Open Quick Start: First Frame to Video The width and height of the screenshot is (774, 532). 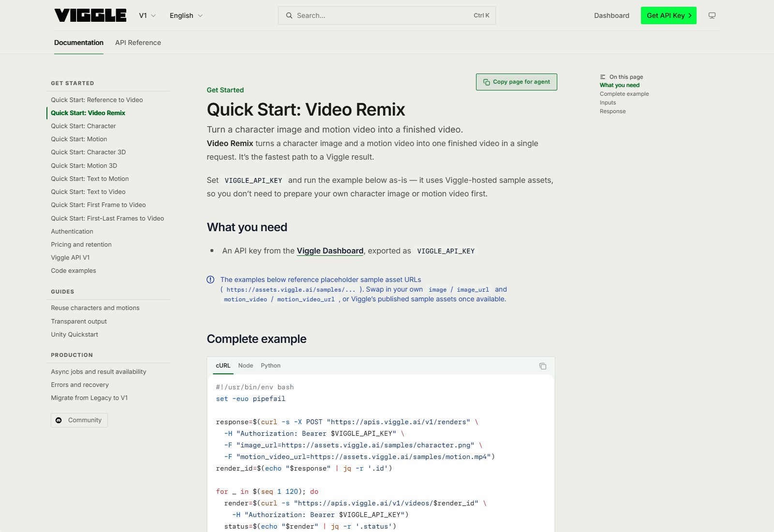pyautogui.click(x=98, y=205)
